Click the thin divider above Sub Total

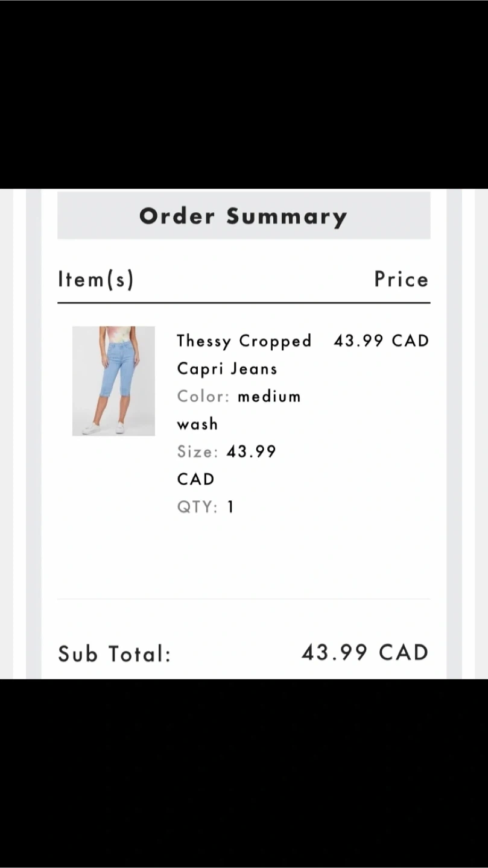click(x=244, y=599)
